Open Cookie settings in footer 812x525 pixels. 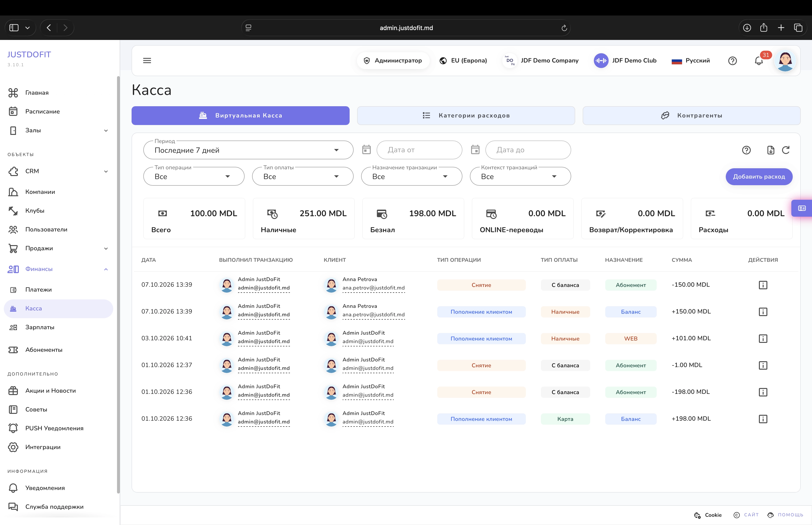coord(708,515)
